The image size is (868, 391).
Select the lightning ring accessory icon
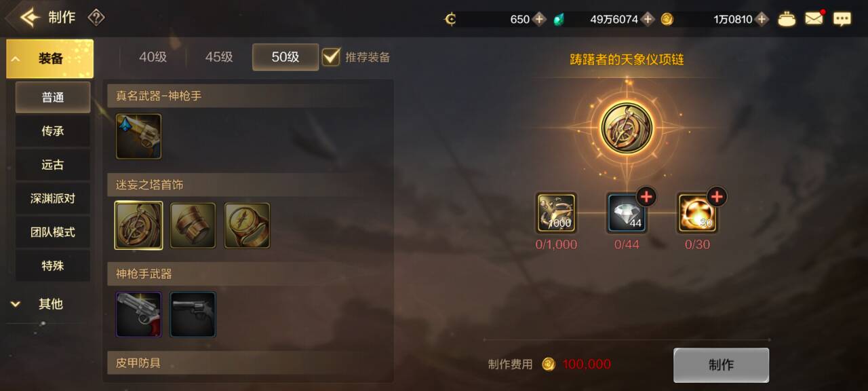pyautogui.click(x=247, y=225)
